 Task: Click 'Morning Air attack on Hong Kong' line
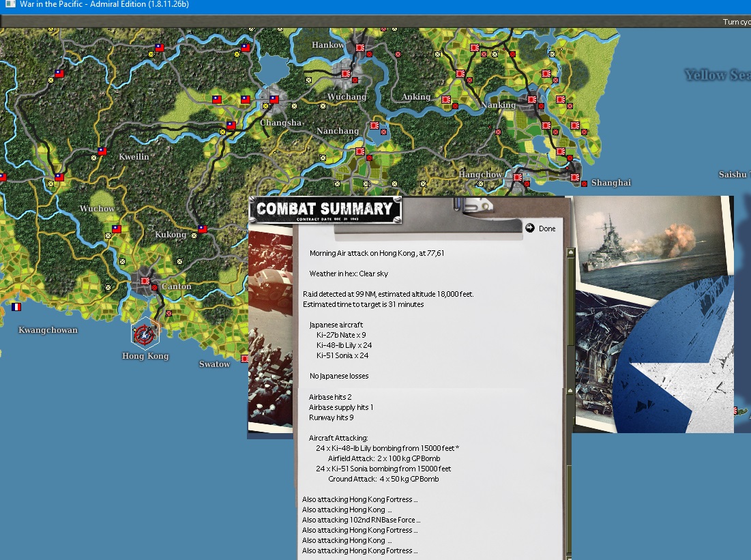pos(377,253)
